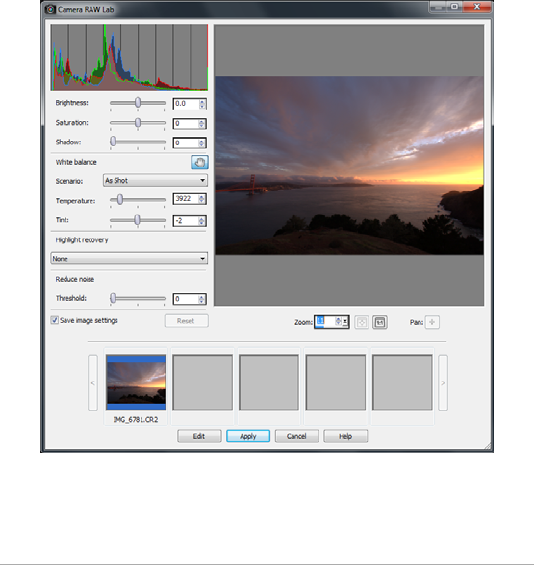
Task: Select the IMG_6781.CR2 thumbnail
Action: tap(136, 383)
